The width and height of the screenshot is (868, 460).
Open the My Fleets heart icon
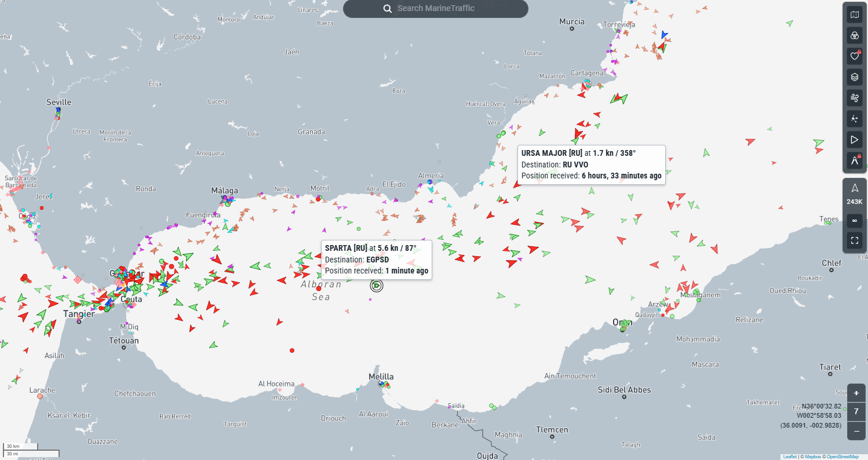pos(854,56)
